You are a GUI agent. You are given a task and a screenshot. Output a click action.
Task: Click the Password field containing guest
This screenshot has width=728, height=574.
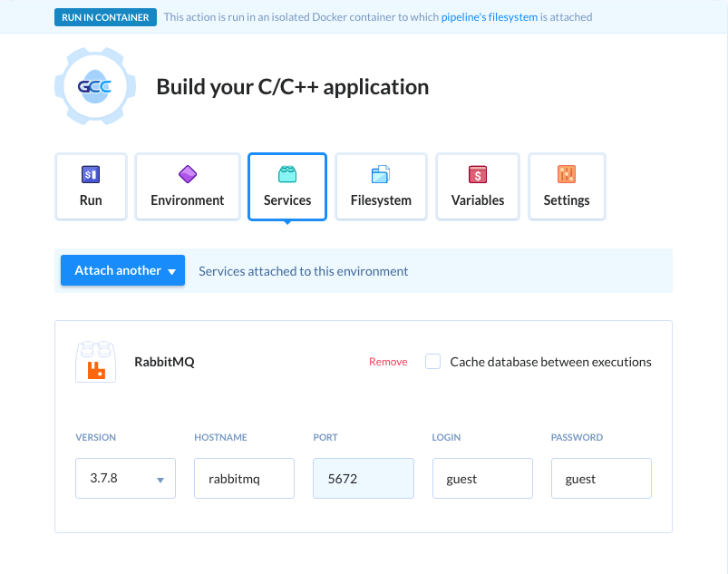tap(601, 479)
